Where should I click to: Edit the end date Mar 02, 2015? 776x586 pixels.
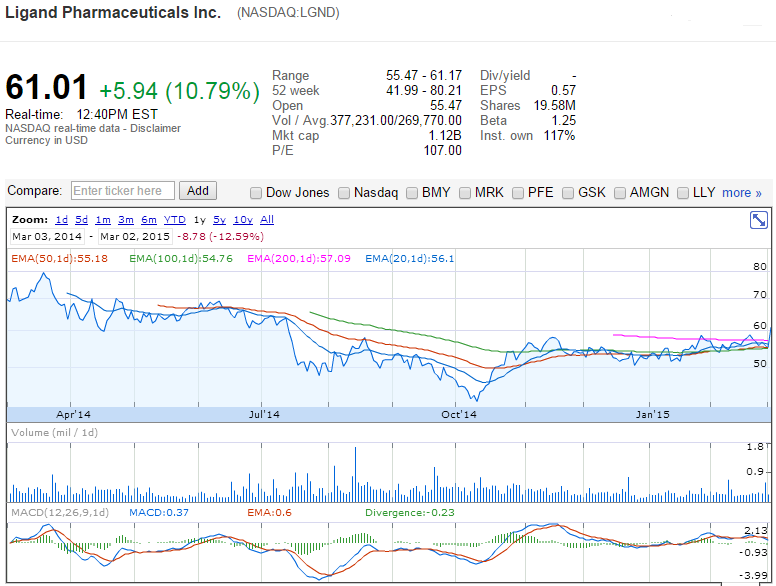[135, 237]
